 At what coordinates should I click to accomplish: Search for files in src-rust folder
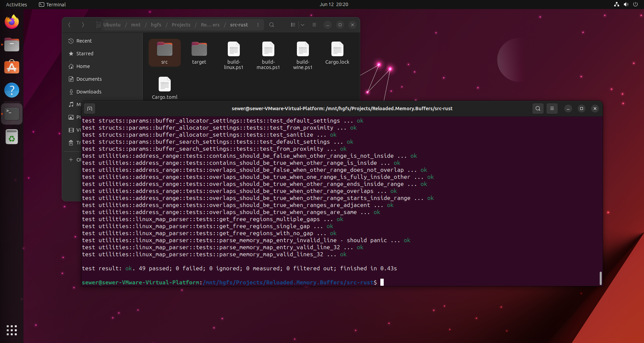click(272, 25)
